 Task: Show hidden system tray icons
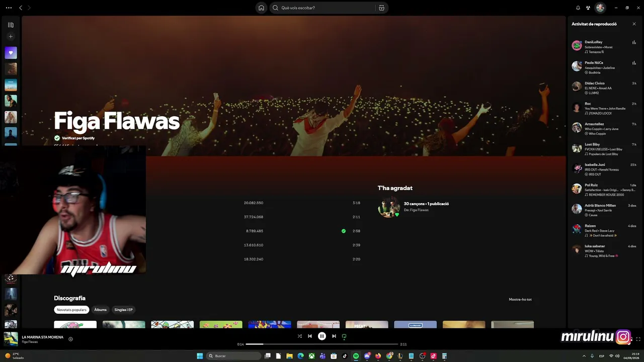(x=584, y=356)
